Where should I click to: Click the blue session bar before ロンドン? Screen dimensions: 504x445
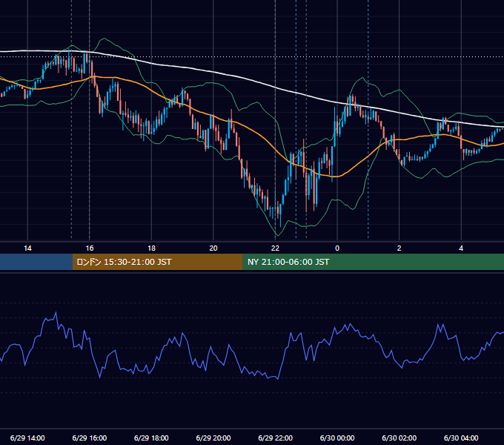click(x=36, y=262)
